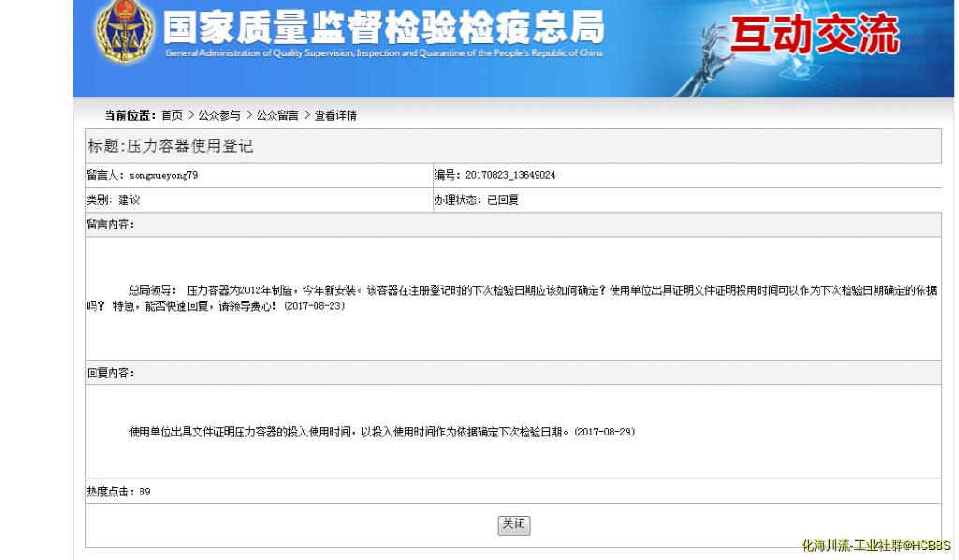
Task: Click the English agency name subtitle
Action: [x=383, y=53]
